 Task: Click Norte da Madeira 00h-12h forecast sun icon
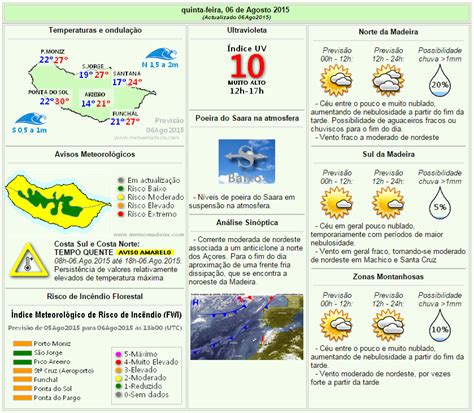tap(336, 80)
